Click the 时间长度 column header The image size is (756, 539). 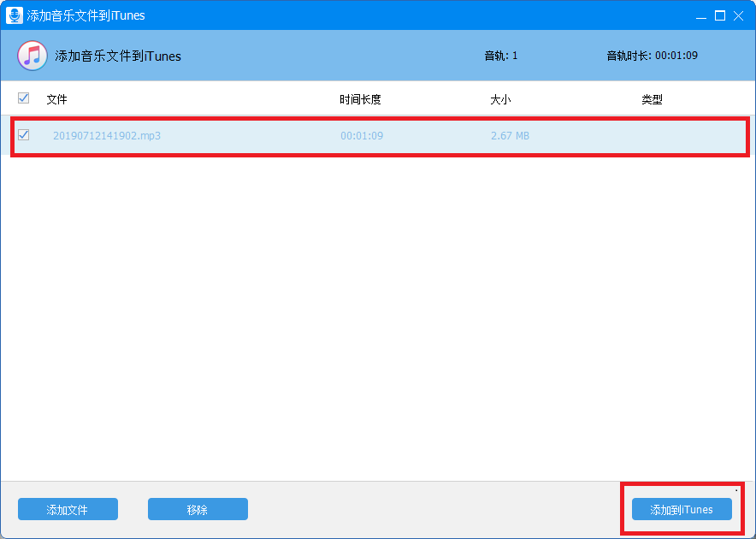click(360, 99)
